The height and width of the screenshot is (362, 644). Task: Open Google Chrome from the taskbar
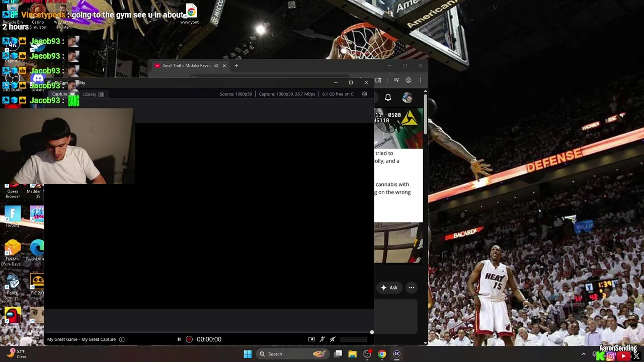point(382,354)
